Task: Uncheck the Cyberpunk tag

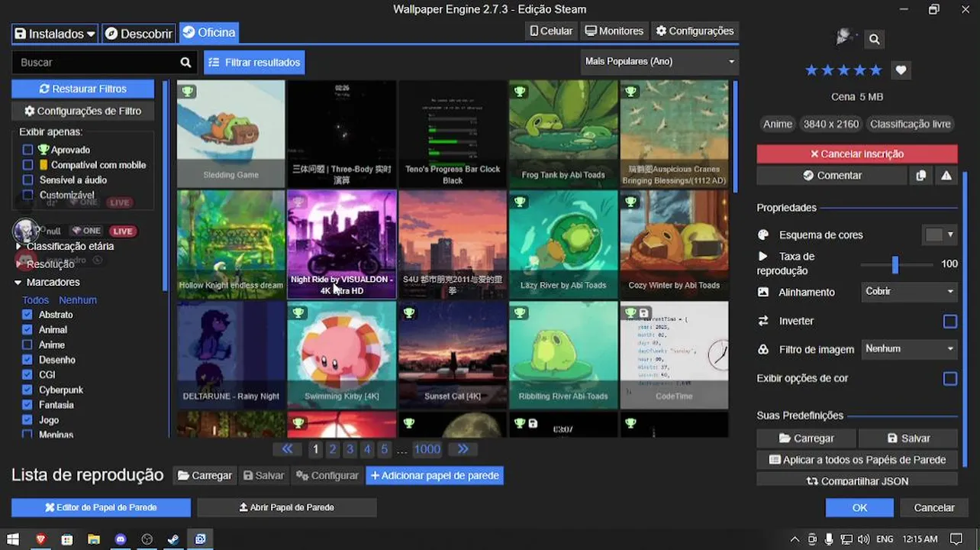Action: (27, 390)
